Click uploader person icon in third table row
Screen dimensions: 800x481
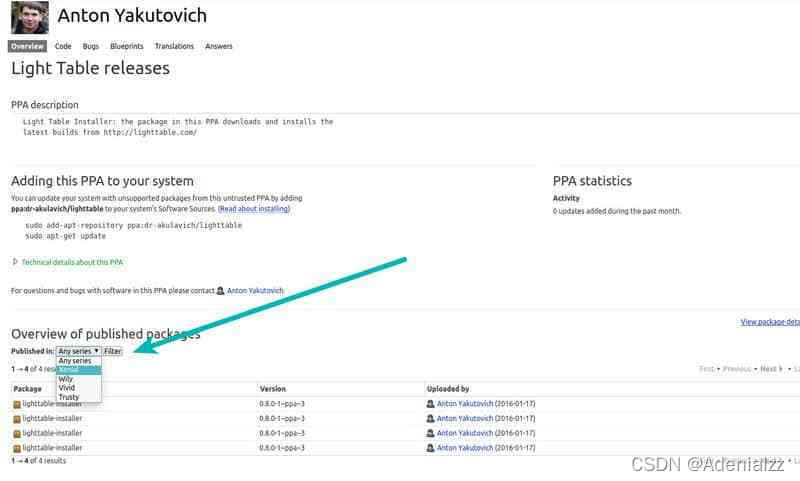click(x=431, y=434)
